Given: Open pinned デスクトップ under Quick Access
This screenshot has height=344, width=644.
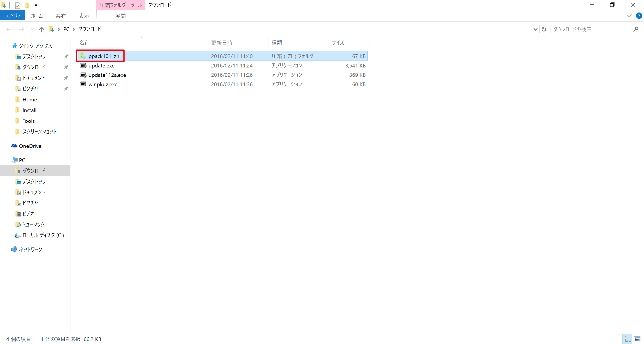Looking at the screenshot, I should [x=34, y=57].
